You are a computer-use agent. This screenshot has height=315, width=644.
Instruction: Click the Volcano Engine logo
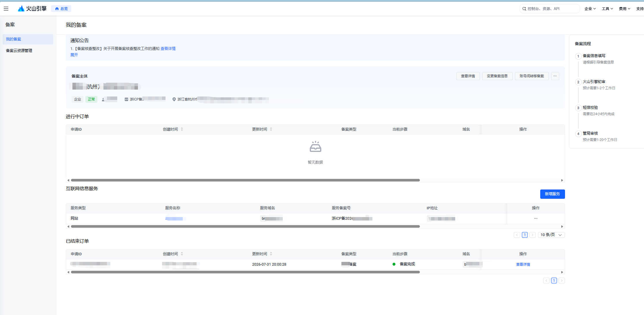tap(32, 9)
